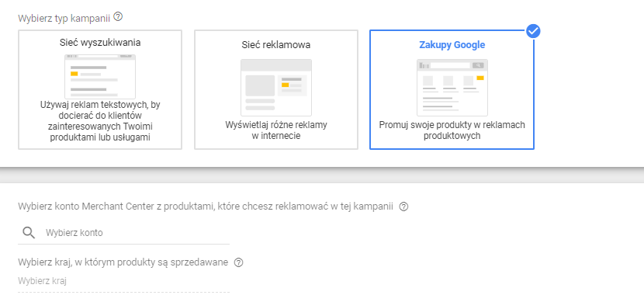Open help icon beside Wybierz kraj label
The height and width of the screenshot is (302, 644).
[x=238, y=262]
